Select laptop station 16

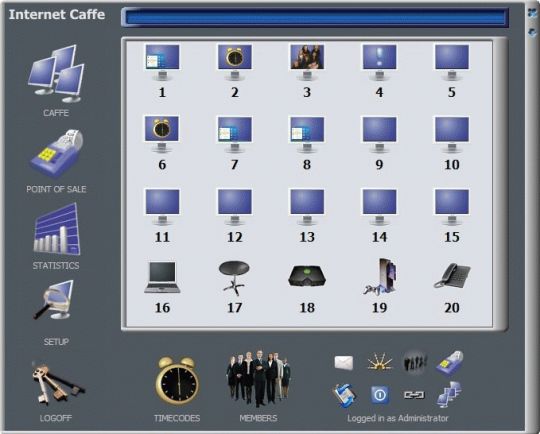[x=162, y=277]
